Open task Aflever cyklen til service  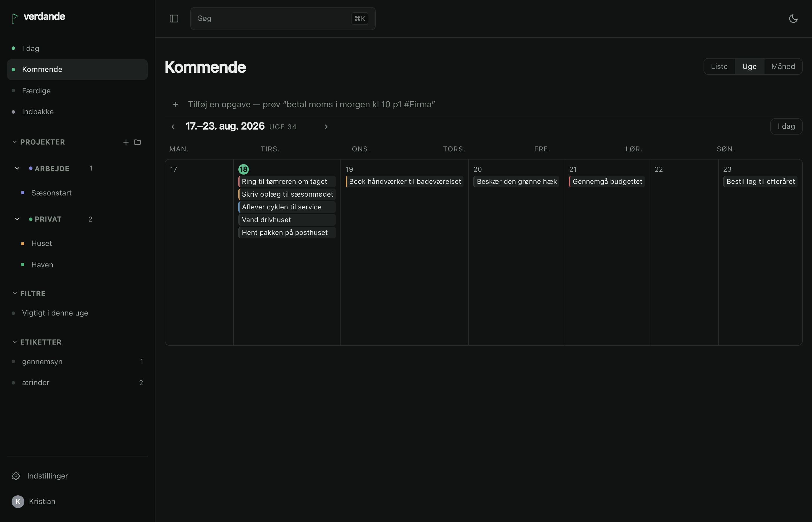tap(287, 207)
